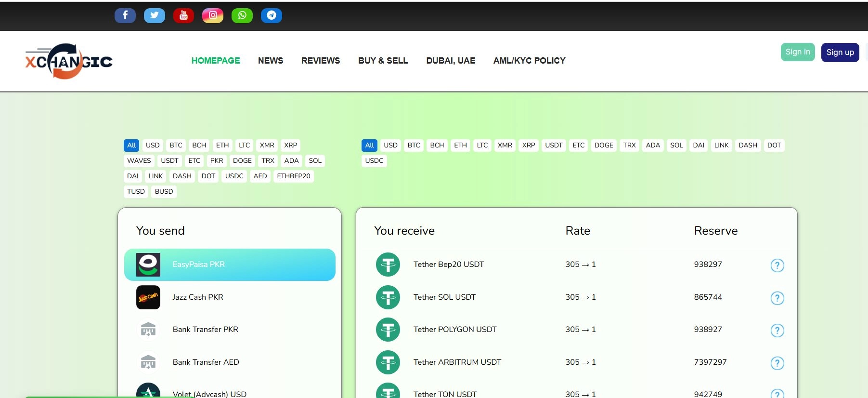Filter send currencies by BUSD
Image resolution: width=868 pixels, height=398 pixels.
[164, 192]
